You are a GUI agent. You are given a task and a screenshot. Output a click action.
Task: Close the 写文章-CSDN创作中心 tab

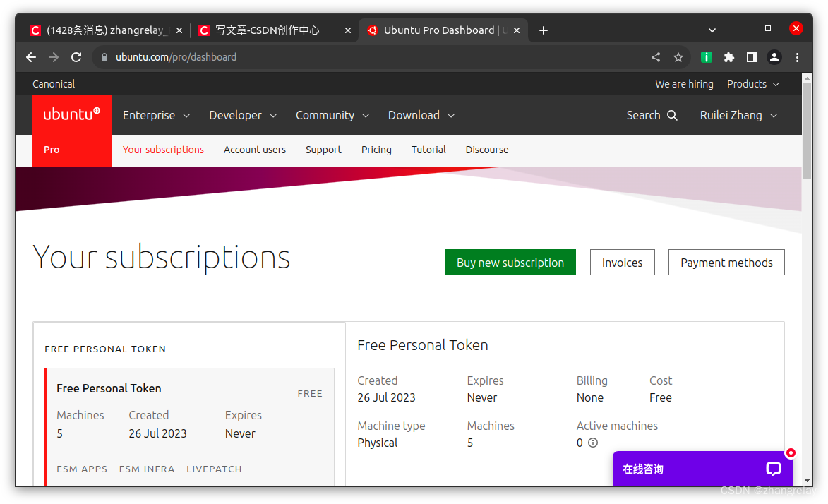347,30
